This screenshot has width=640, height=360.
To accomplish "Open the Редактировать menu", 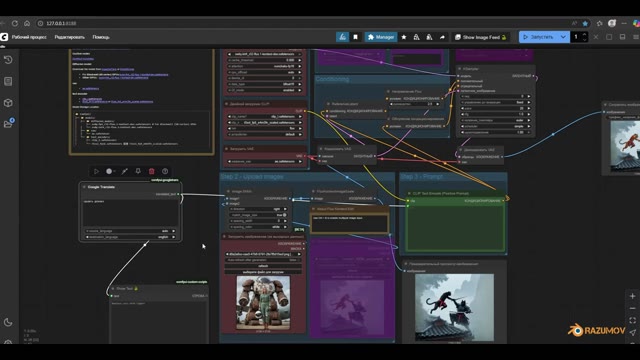I will click(x=69, y=37).
